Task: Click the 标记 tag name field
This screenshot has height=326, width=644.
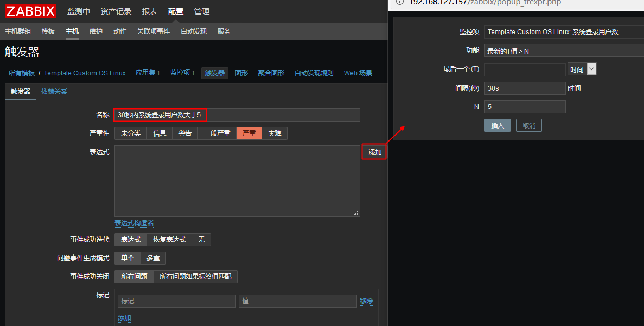Action: 177,301
